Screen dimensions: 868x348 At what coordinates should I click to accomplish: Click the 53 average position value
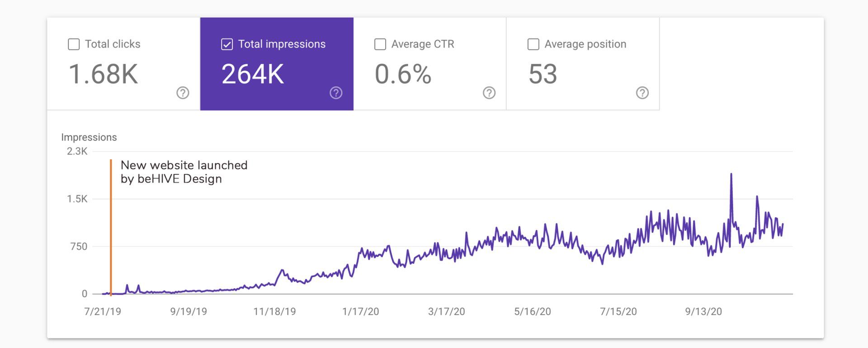tap(542, 74)
